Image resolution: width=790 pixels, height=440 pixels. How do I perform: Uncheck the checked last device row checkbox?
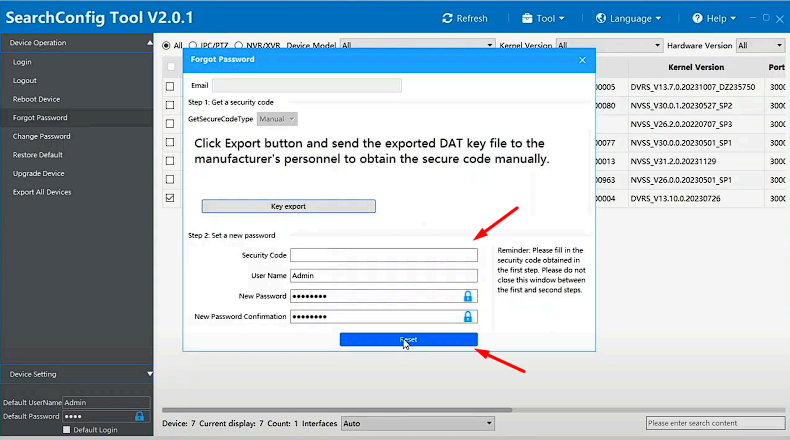click(x=170, y=198)
